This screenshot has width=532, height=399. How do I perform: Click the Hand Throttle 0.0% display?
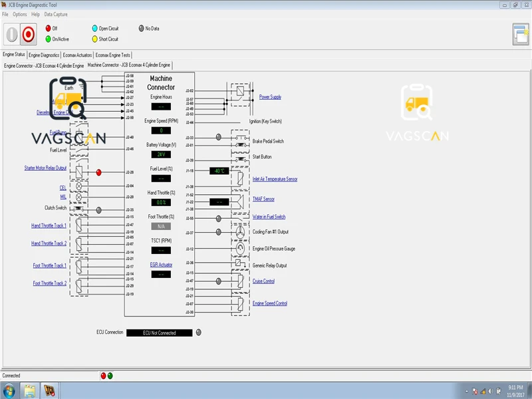161,203
